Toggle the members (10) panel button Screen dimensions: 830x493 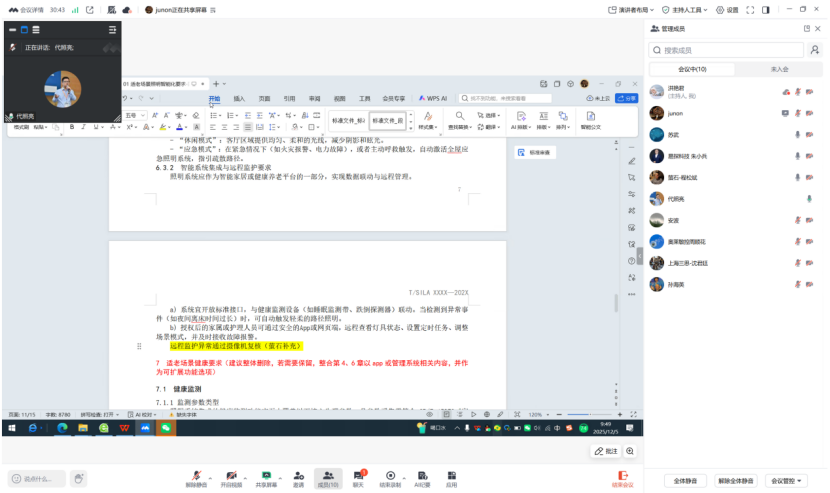point(328,478)
